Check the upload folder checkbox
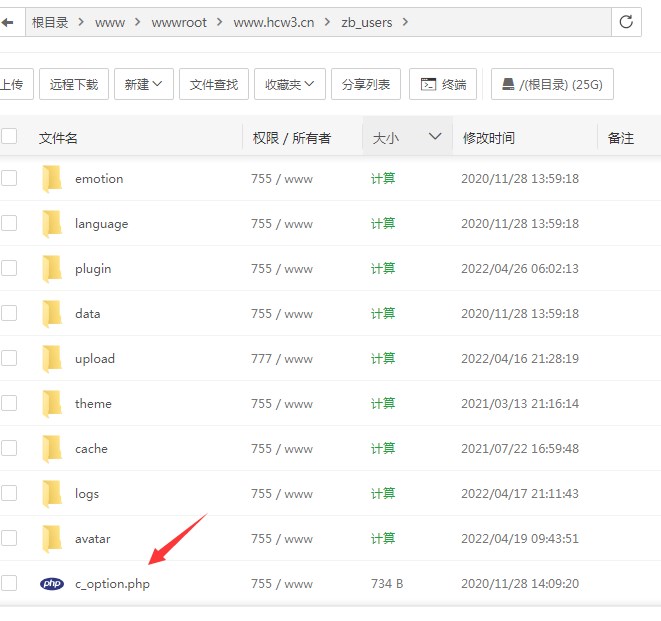This screenshot has height=621, width=661. [x=9, y=358]
